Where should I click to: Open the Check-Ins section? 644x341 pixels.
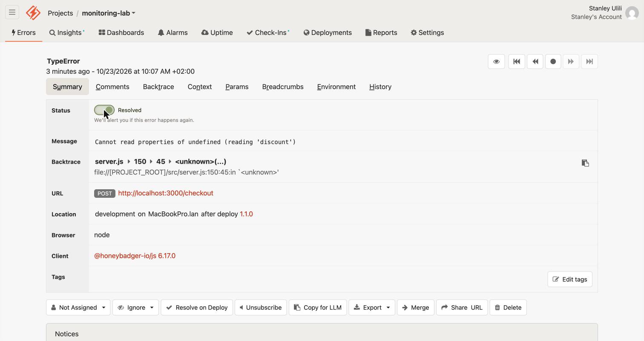click(x=268, y=32)
